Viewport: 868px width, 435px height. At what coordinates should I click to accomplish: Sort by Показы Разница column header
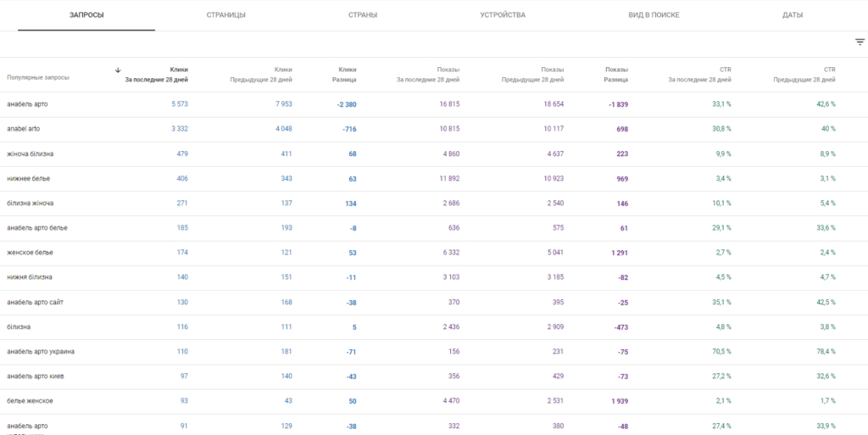click(x=615, y=75)
